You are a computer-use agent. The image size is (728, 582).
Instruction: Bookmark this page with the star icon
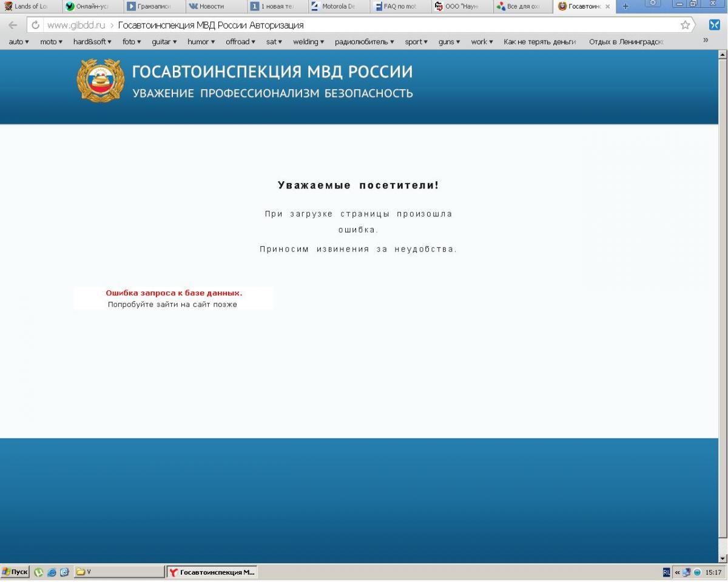[685, 25]
